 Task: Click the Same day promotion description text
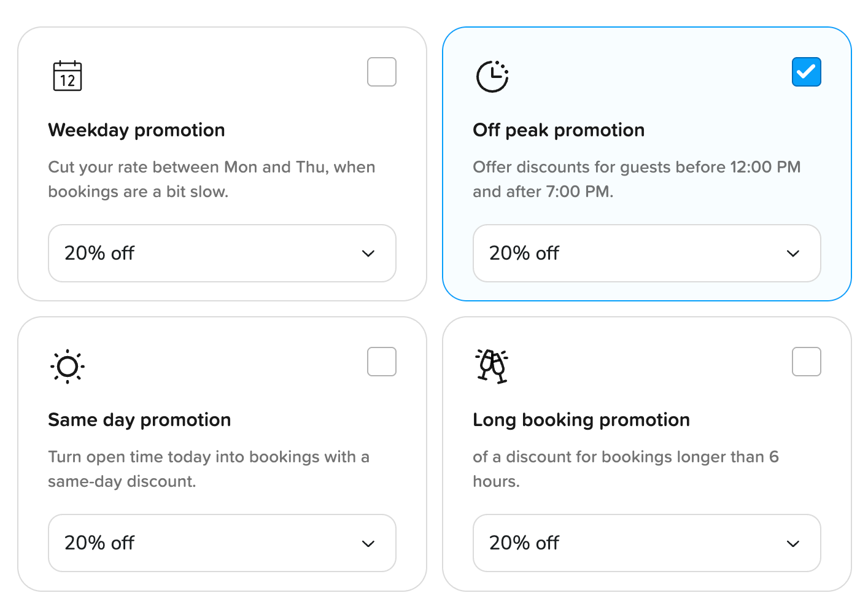click(x=209, y=469)
